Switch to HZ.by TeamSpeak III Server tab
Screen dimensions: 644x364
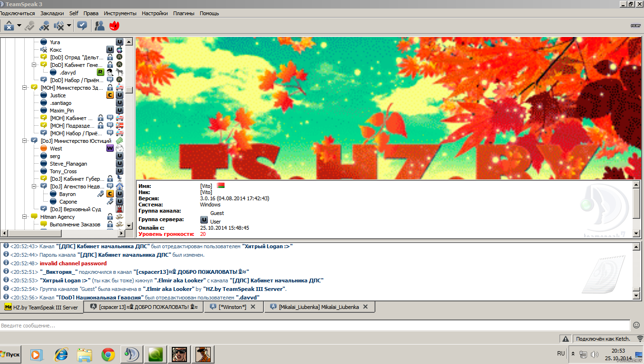click(41, 307)
